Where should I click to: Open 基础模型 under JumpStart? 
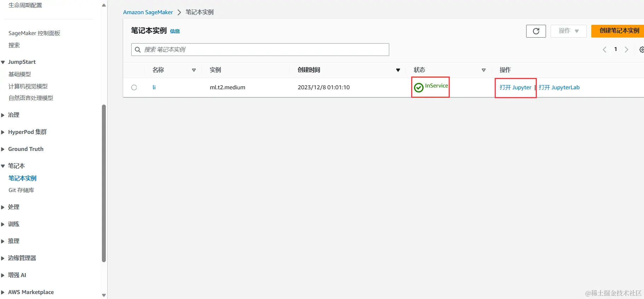[20, 74]
